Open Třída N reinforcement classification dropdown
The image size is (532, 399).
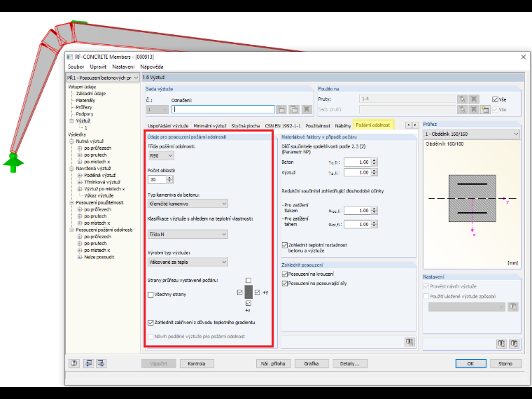point(188,234)
